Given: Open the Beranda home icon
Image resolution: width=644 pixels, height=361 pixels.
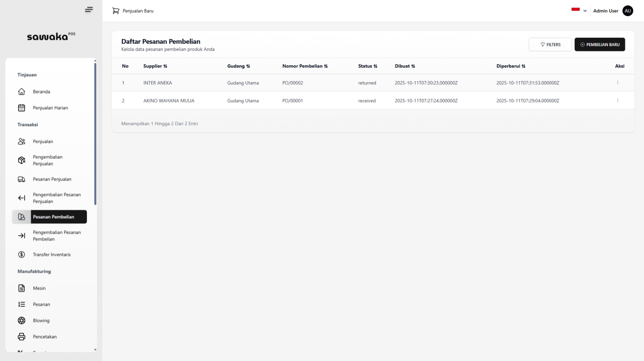Looking at the screenshot, I should (x=22, y=92).
